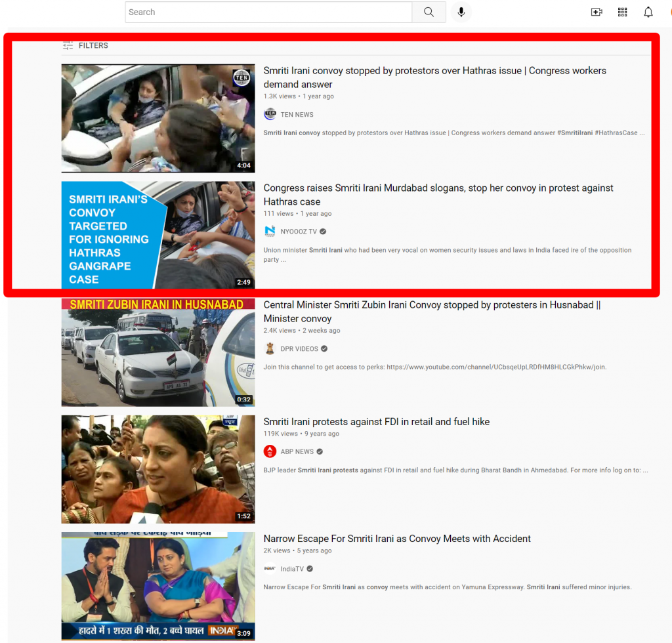Click the ABP News protest video thumbnail
Image resolution: width=672 pixels, height=643 pixels.
pyautogui.click(x=158, y=469)
